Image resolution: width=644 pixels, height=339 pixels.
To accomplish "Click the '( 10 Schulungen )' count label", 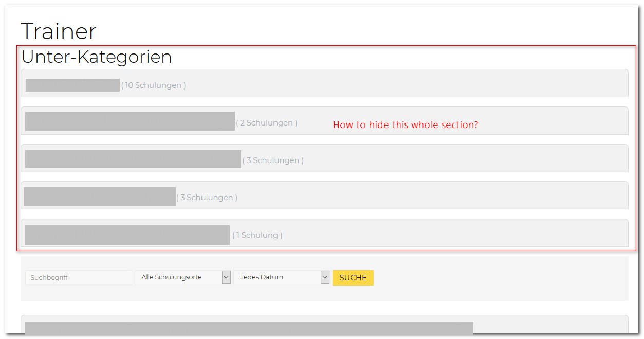I will pos(154,85).
